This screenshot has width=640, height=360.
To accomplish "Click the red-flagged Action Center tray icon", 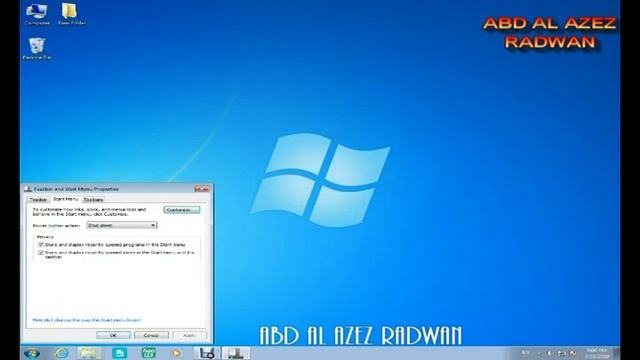I will coord(573,353).
